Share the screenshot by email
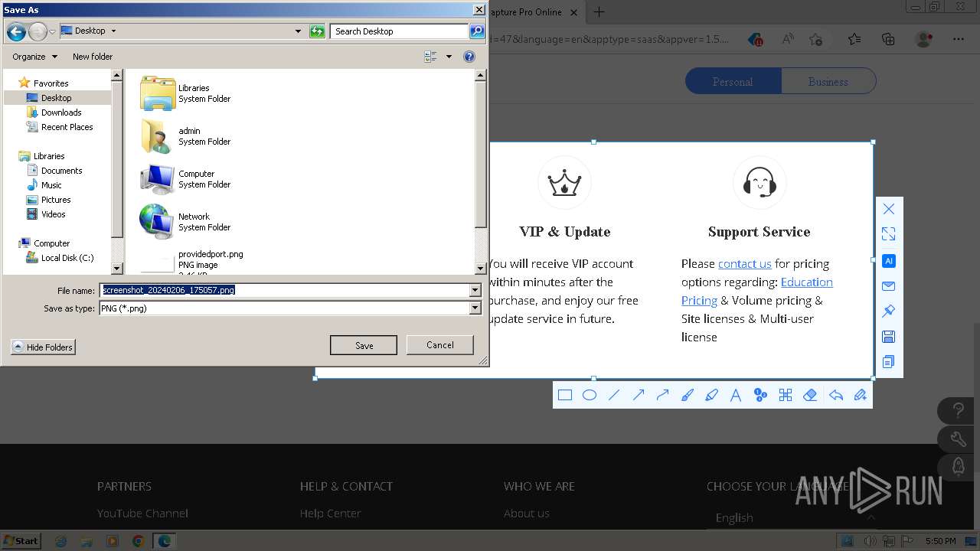This screenshot has width=980, height=551. [x=889, y=286]
